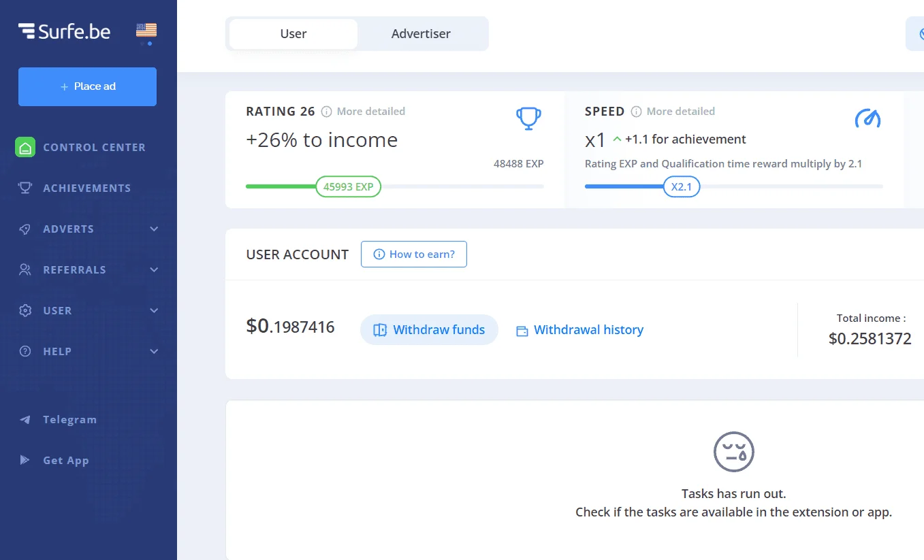Click the total income value $0.2581372
924x560 pixels.
pyautogui.click(x=870, y=338)
